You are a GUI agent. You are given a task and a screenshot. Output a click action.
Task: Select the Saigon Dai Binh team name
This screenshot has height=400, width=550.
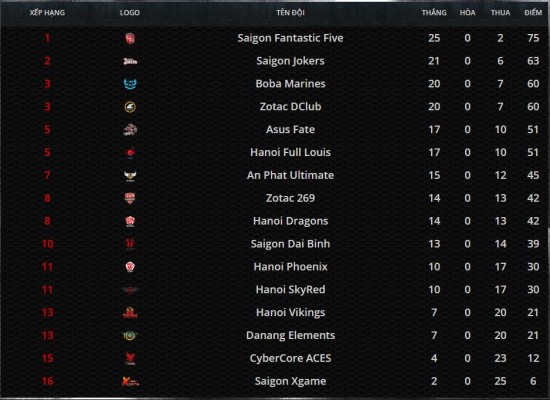(x=290, y=244)
